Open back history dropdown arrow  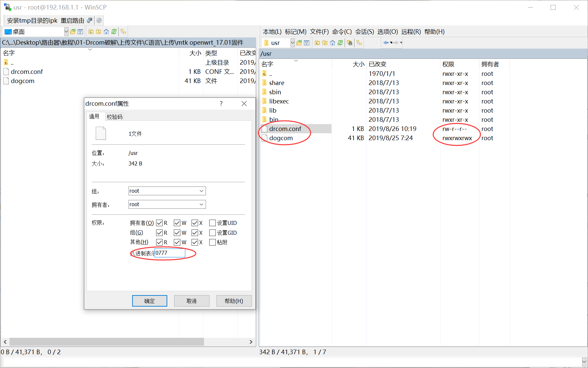(391, 43)
